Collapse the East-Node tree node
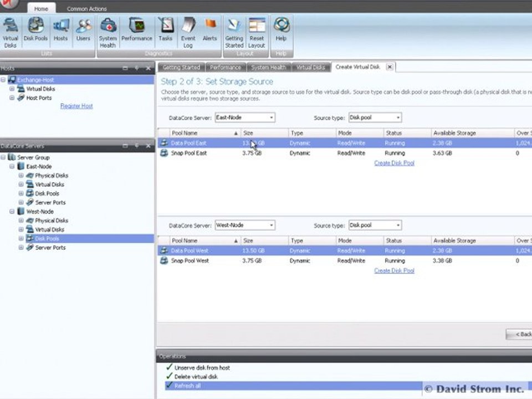The height and width of the screenshot is (399, 532). (12, 166)
